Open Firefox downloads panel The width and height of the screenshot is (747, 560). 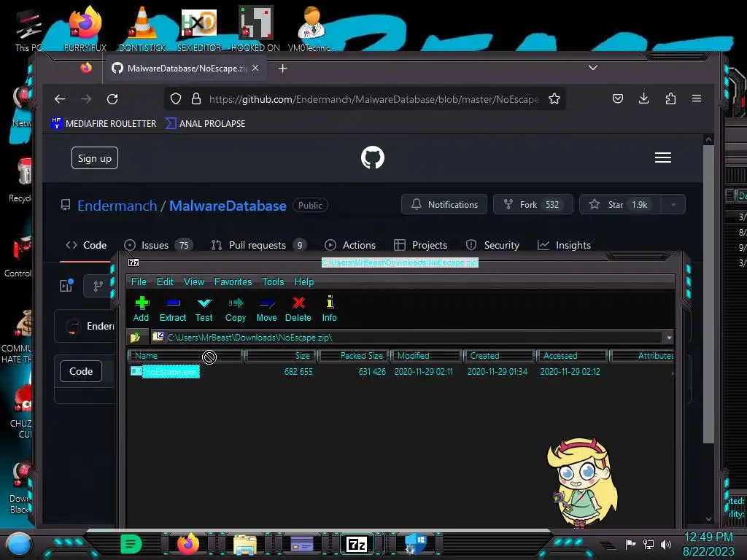(643, 98)
